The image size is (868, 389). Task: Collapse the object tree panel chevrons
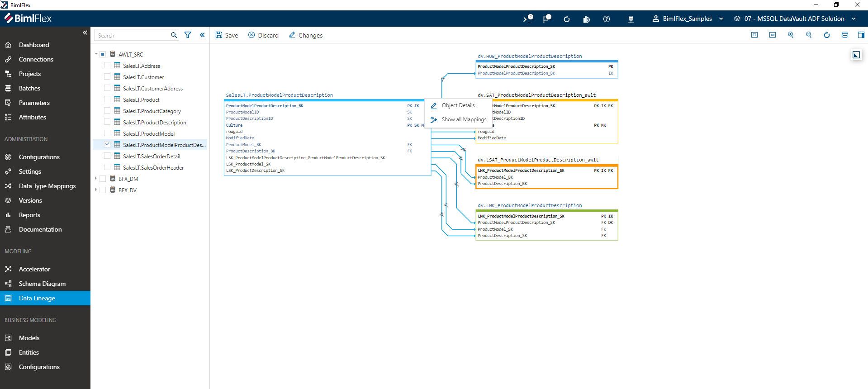(x=202, y=35)
